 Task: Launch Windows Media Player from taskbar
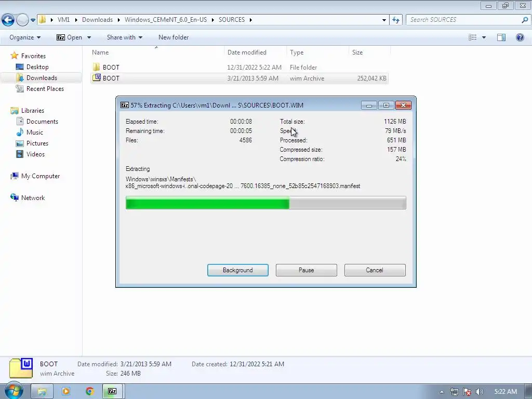click(x=66, y=392)
